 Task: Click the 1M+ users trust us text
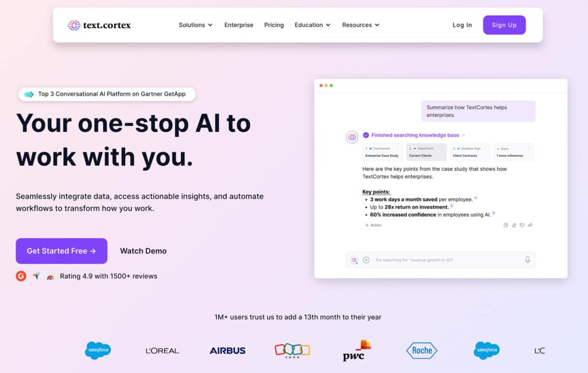298,317
